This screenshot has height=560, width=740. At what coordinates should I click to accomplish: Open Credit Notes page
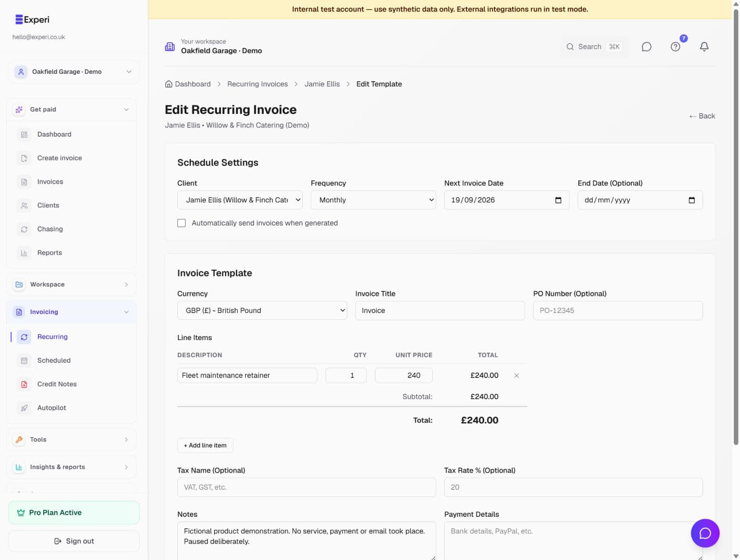pyautogui.click(x=71, y=384)
